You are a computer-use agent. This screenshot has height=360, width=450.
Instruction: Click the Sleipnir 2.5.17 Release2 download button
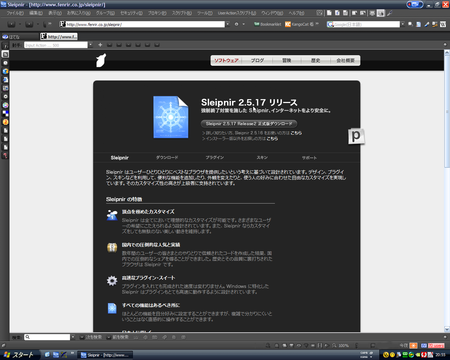coord(249,124)
